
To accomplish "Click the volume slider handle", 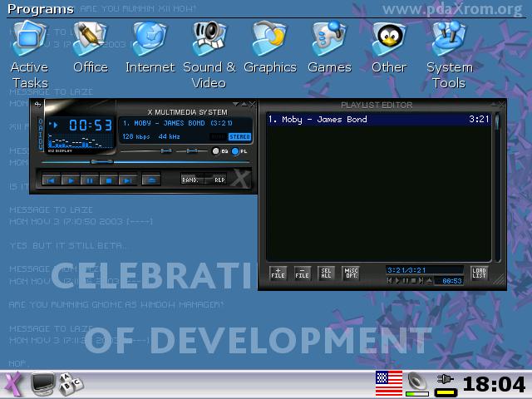I will pos(166,150).
